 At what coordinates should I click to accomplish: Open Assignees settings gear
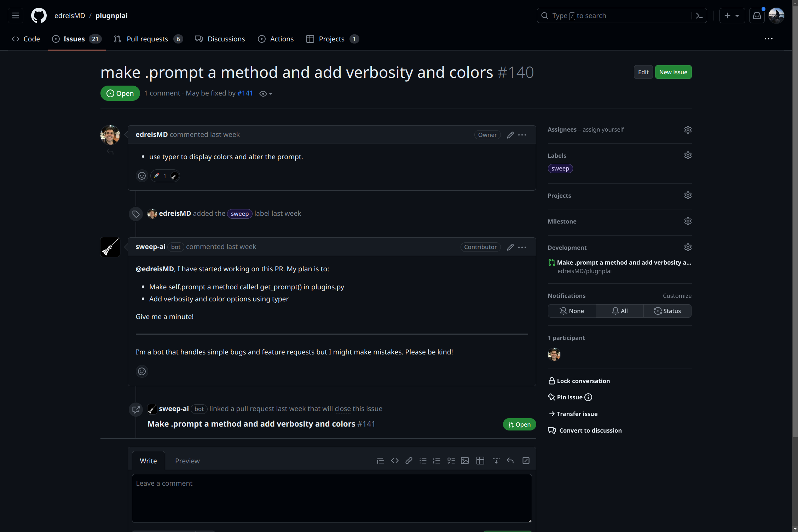click(x=688, y=130)
